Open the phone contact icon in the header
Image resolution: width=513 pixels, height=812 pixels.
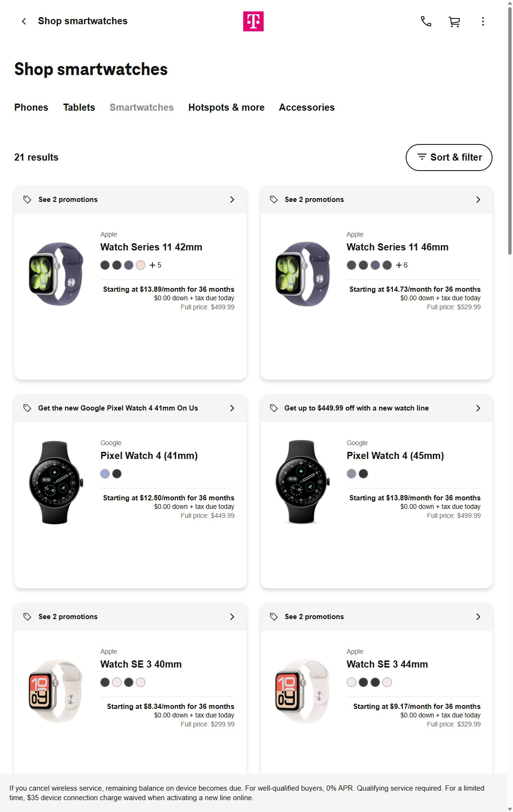pos(426,21)
